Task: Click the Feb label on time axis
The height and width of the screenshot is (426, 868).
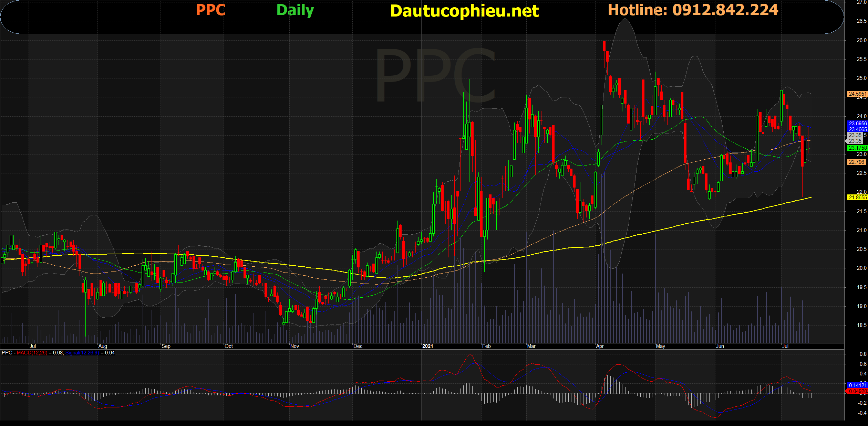Action: (x=486, y=346)
